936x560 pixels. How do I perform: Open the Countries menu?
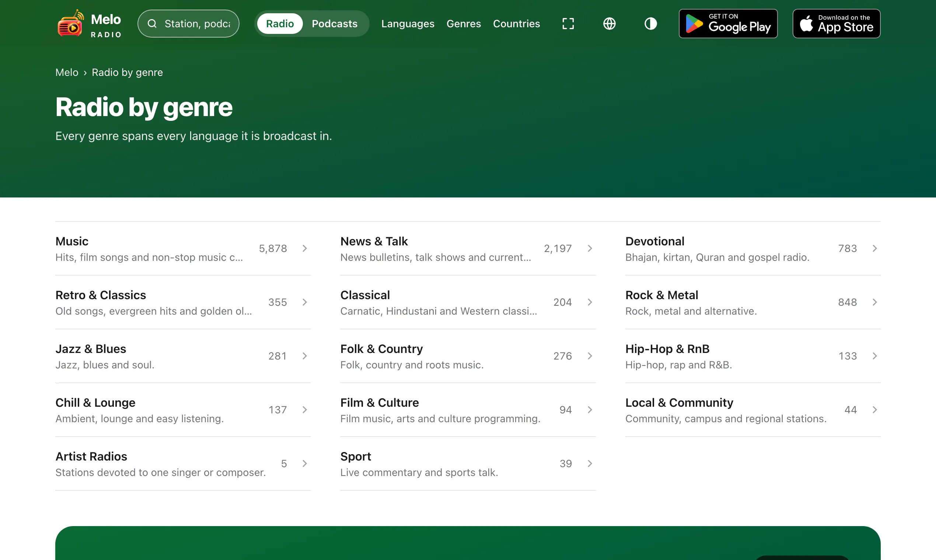point(516,24)
